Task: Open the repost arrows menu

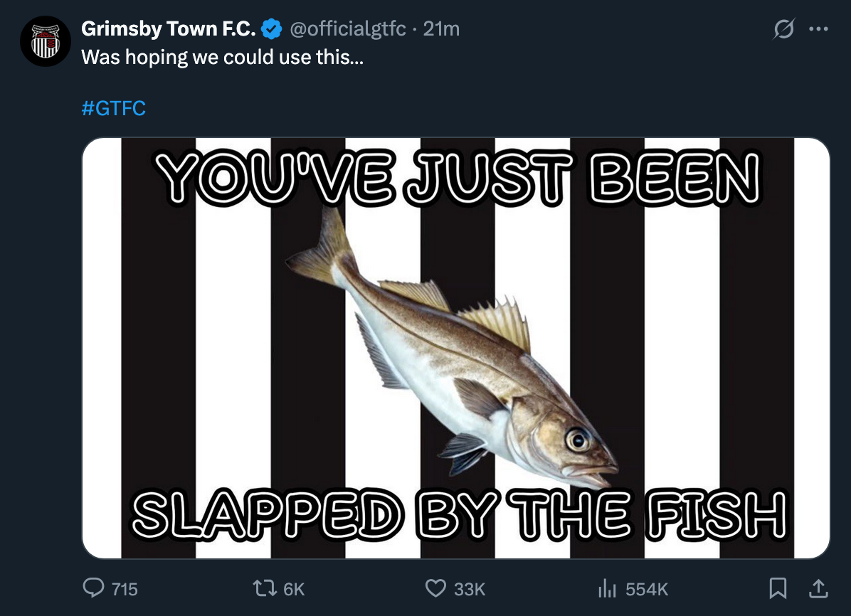Action: 265,588
